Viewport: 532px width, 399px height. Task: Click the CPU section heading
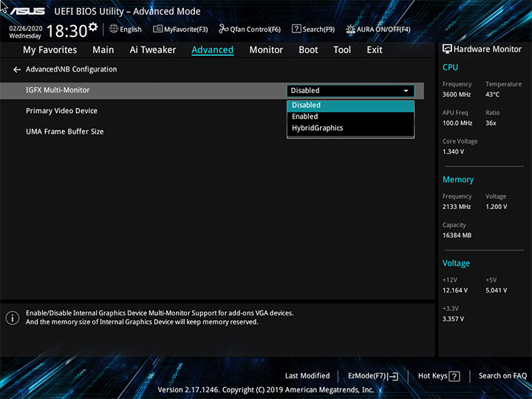tap(450, 67)
